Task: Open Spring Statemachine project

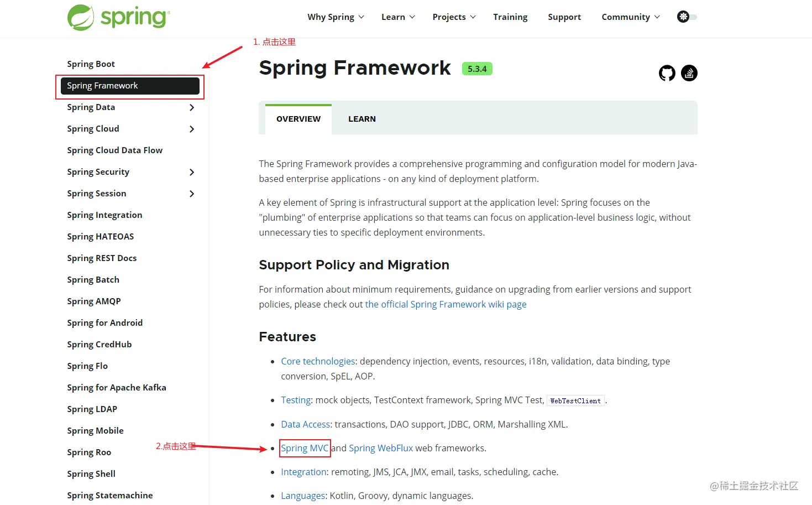Action: 110,496
